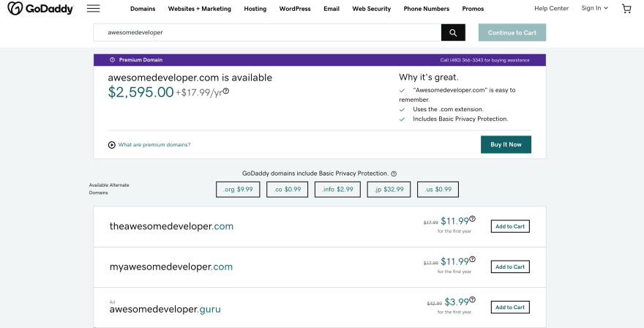Click the 'awesomedeveloper.com is available' heading
Screen dimensions: 644x328
click(190, 78)
